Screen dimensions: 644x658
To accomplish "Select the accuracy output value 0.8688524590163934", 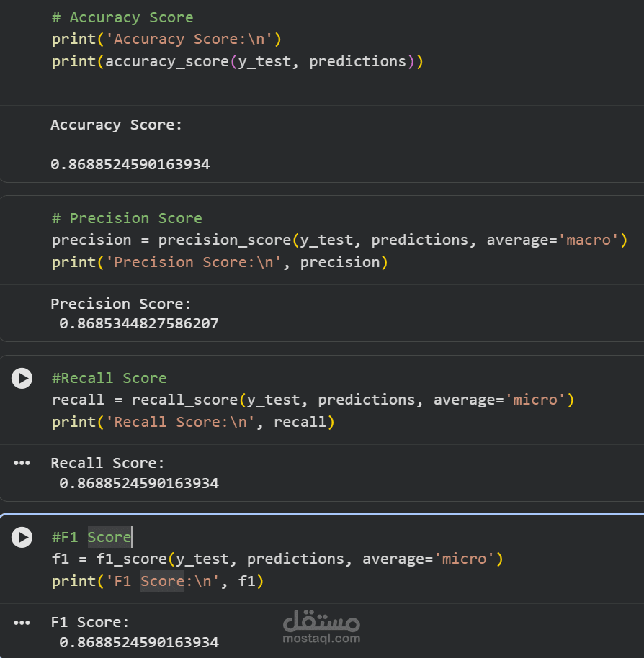I will click(x=130, y=164).
